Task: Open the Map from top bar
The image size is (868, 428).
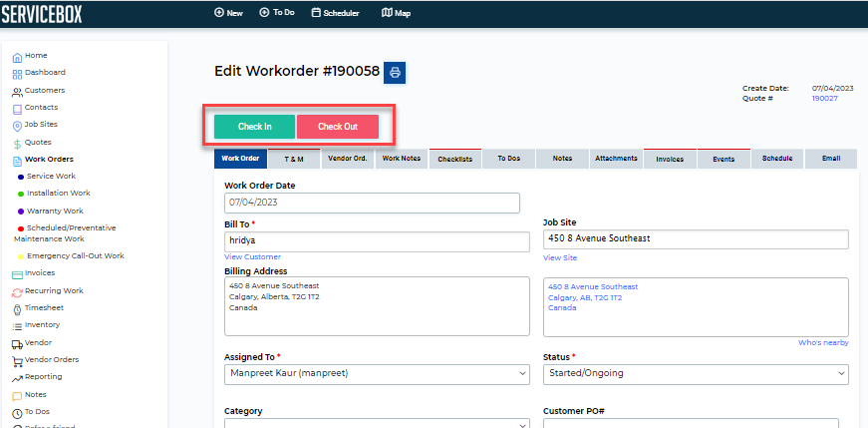Action: (397, 13)
